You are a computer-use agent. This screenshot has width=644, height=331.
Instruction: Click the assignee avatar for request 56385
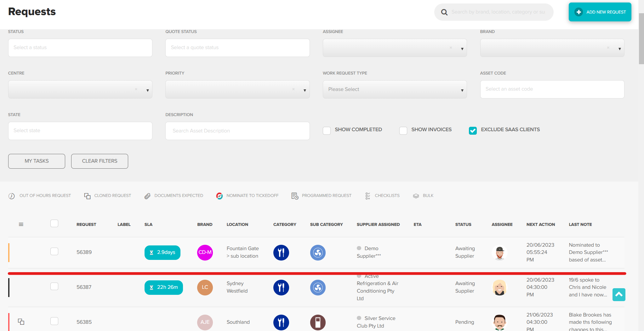tap(499, 322)
